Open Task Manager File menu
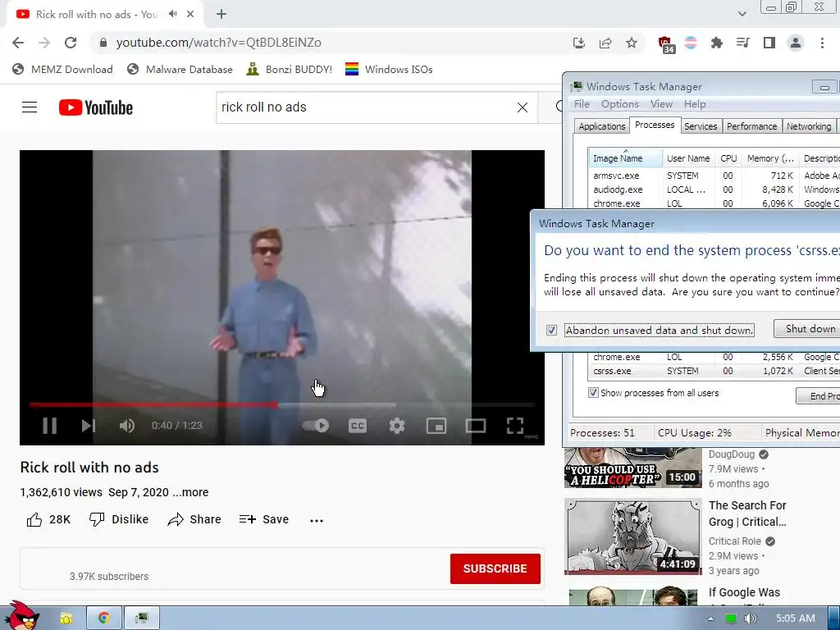 pos(582,104)
